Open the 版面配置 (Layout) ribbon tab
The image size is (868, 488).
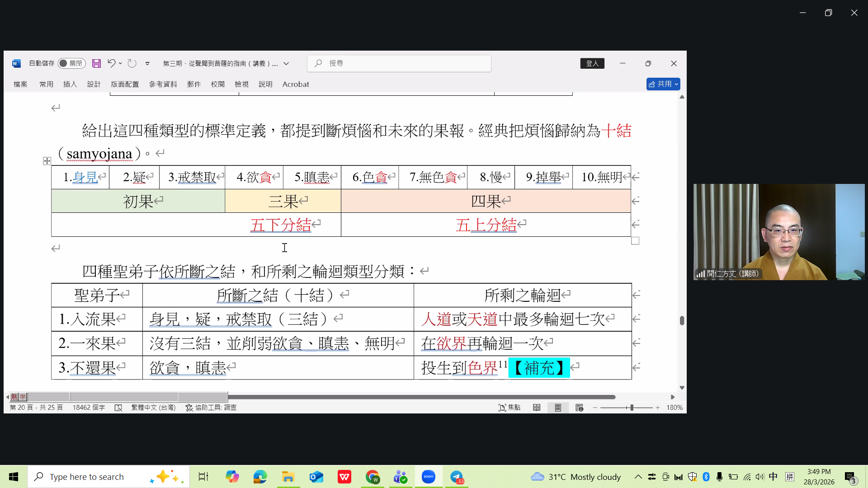click(x=125, y=84)
